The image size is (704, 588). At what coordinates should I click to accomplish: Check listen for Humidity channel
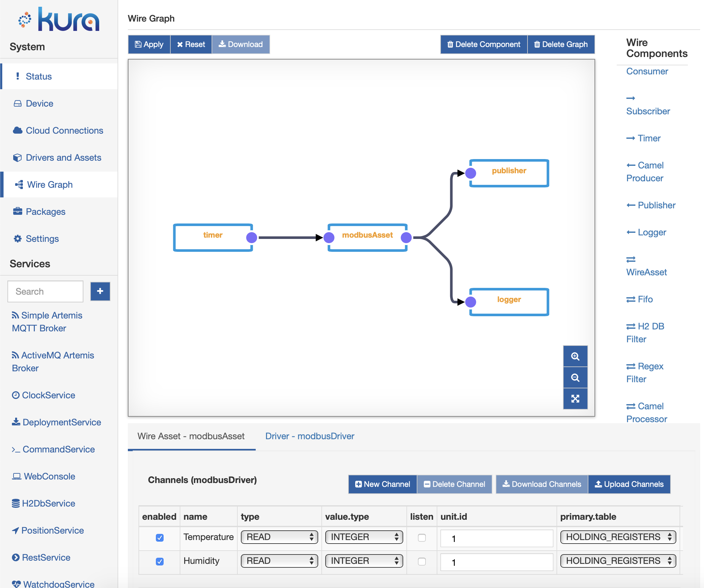coord(422,561)
